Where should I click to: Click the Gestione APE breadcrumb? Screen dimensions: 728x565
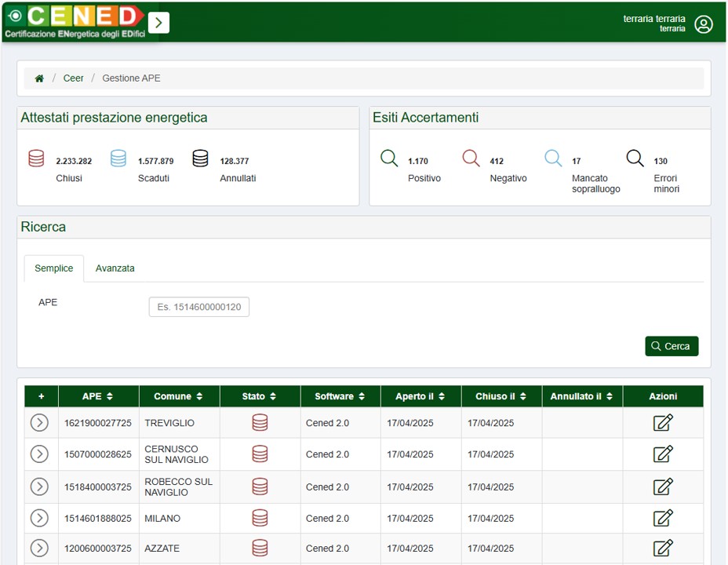[x=131, y=78]
